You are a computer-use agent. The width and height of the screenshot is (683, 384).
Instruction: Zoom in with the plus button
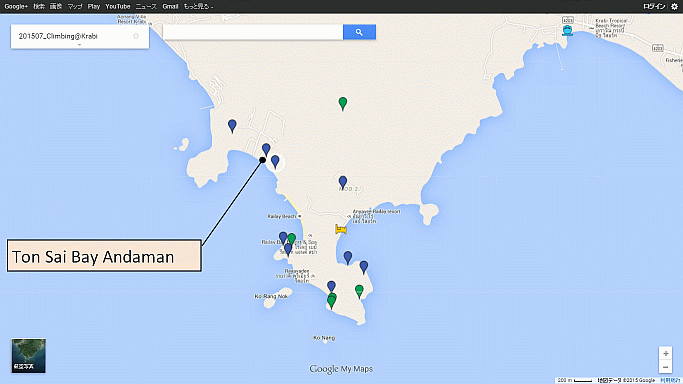pyautogui.click(x=666, y=354)
